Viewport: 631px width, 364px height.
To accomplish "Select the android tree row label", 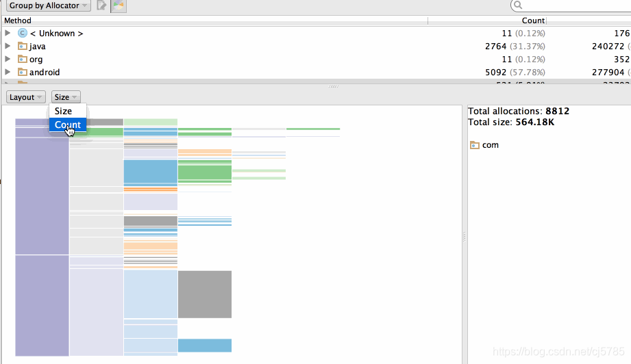I will tap(45, 73).
